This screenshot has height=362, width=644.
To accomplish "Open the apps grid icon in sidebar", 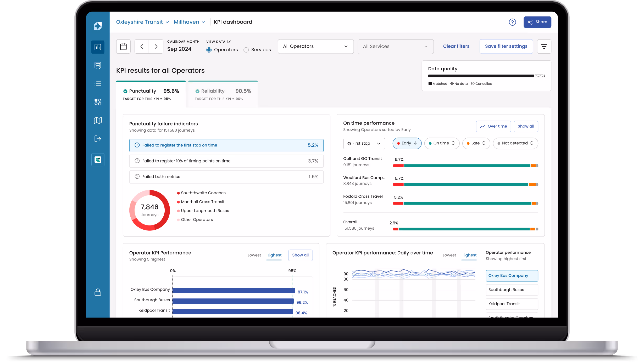I will pyautogui.click(x=98, y=102).
